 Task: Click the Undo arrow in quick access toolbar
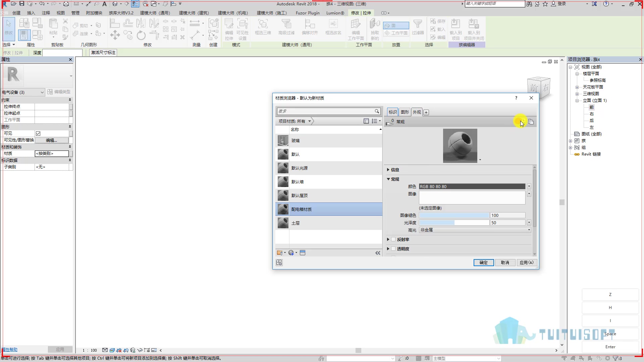[42, 4]
